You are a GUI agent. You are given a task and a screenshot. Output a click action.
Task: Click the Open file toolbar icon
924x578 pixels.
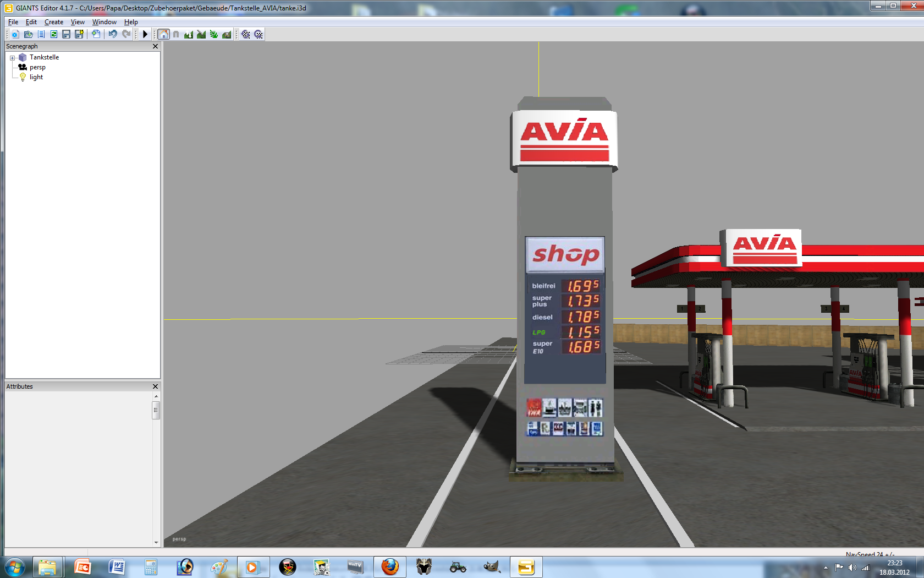click(x=28, y=34)
